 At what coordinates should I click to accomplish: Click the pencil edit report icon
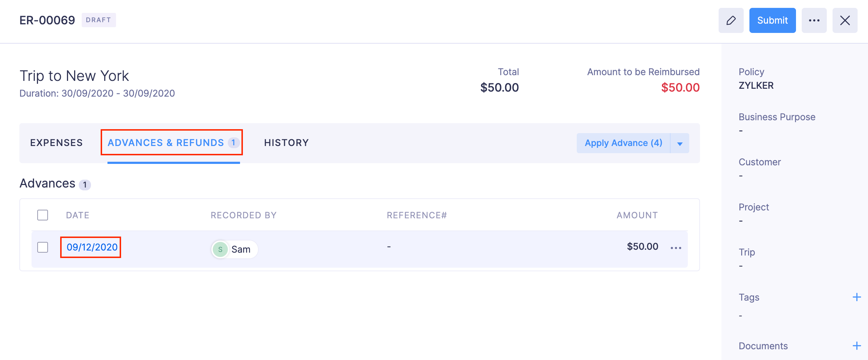(731, 20)
